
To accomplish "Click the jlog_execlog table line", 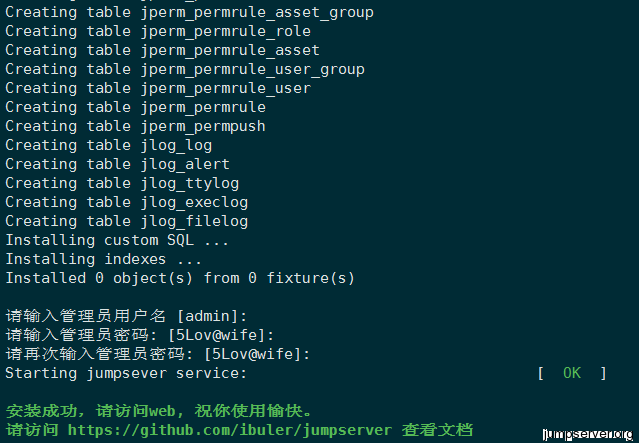I will (126, 202).
